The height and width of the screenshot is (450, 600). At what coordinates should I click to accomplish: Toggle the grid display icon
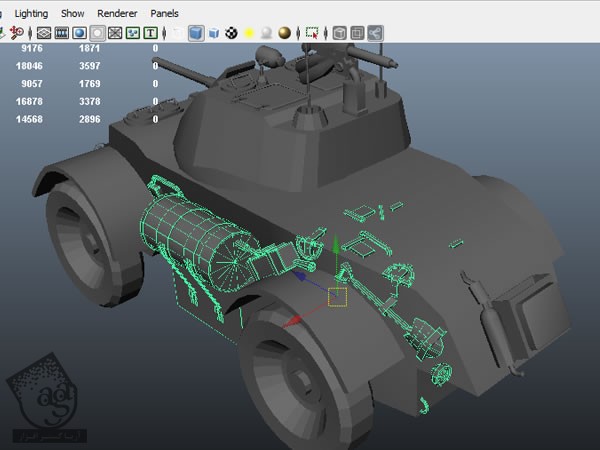pyautogui.click(x=43, y=33)
